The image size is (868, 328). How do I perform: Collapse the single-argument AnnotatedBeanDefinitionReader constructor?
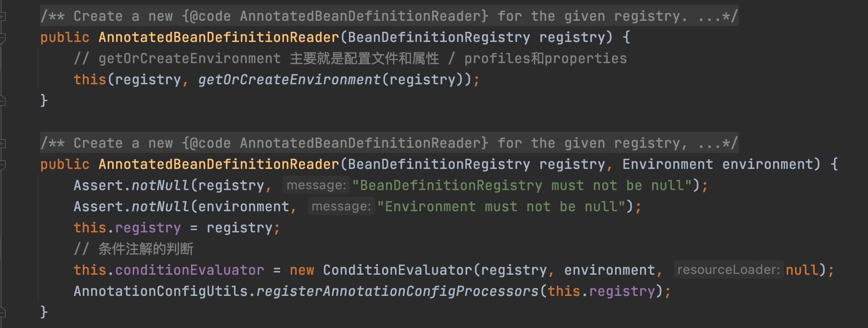click(x=2, y=37)
